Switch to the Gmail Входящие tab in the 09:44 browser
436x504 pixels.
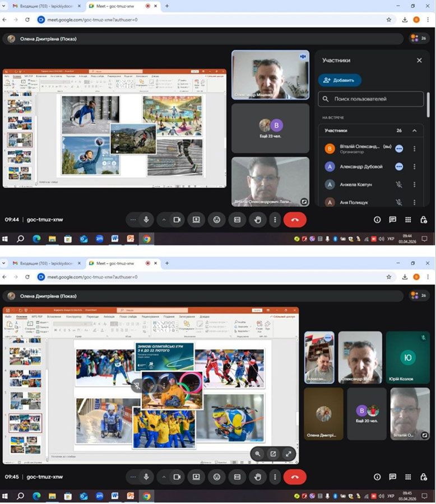tap(47, 6)
